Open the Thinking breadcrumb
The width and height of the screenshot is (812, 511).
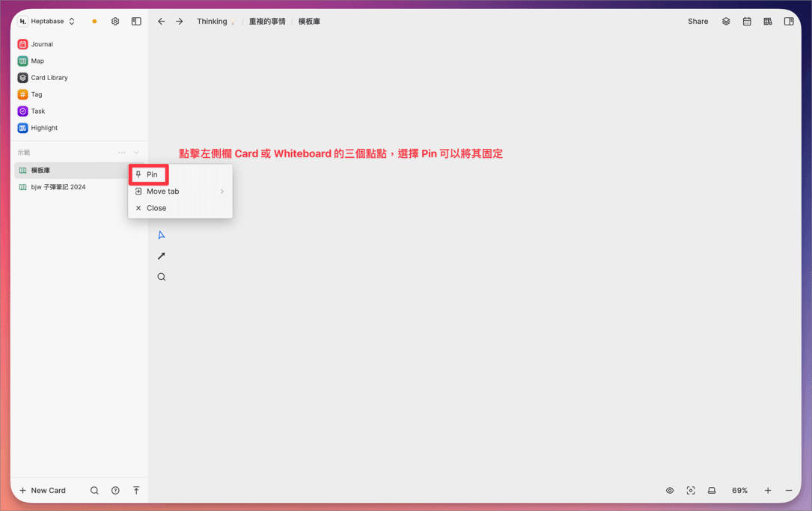click(216, 21)
